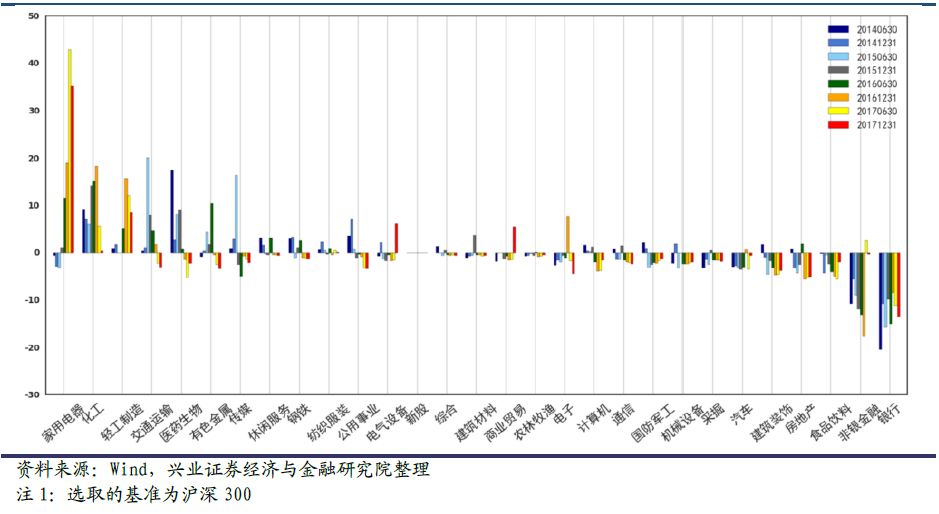Click the 家用电器 axis label

[63, 422]
